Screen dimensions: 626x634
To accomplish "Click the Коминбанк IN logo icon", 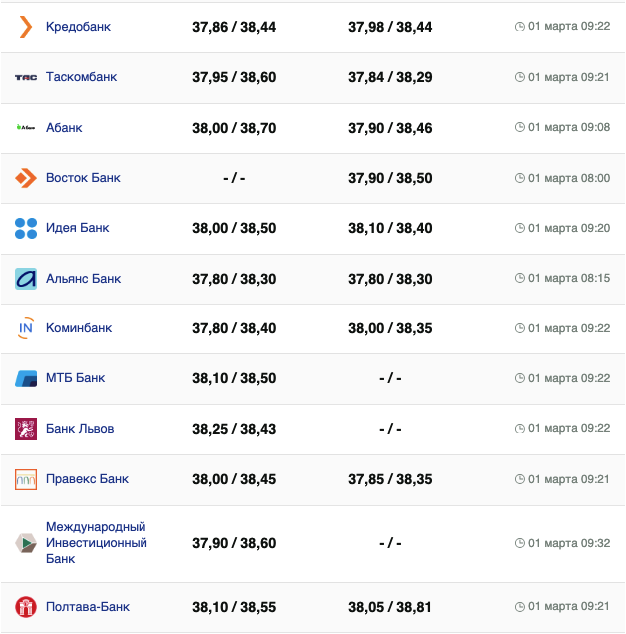I will coord(26,328).
